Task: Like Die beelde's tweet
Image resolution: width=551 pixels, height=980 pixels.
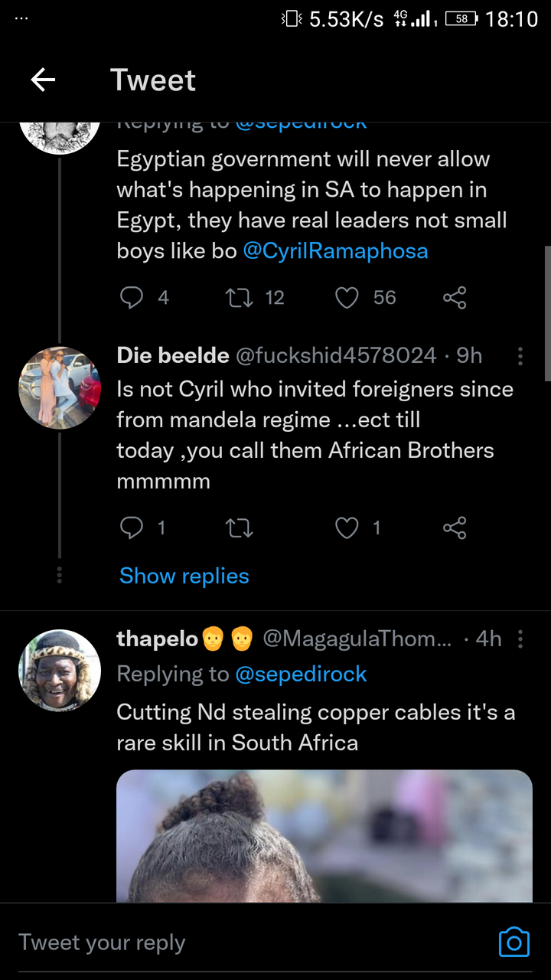Action: [x=347, y=528]
